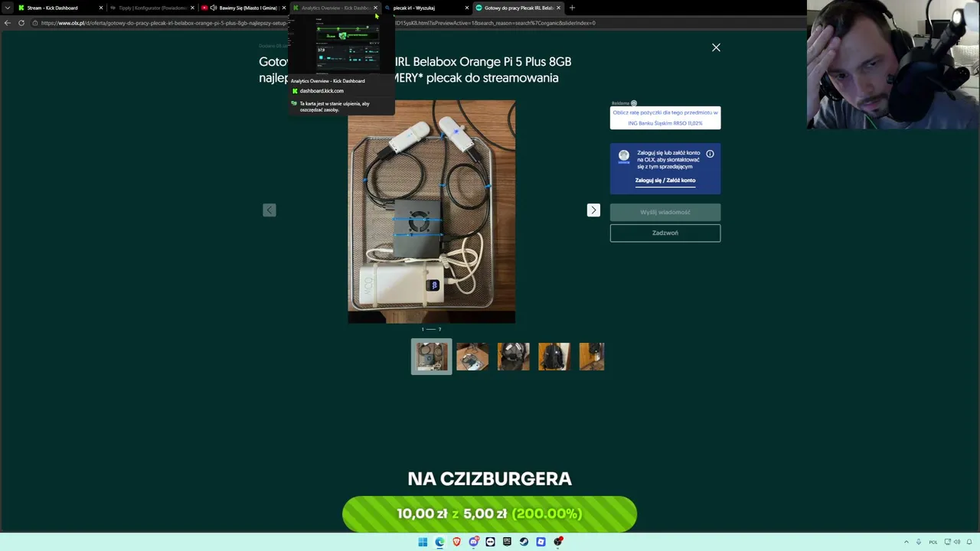The image size is (980, 551).
Task: Open the info icon in the login box
Action: tap(710, 154)
